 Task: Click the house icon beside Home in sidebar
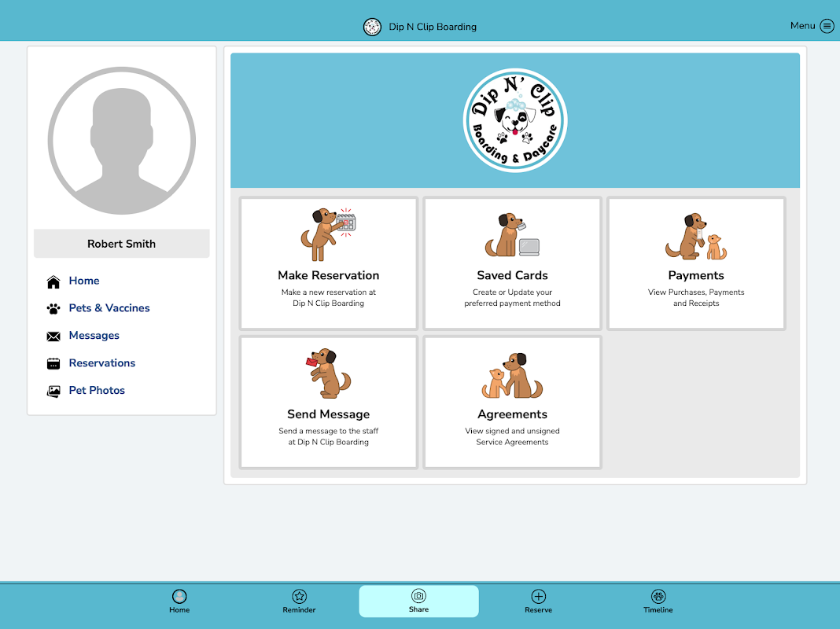(53, 281)
